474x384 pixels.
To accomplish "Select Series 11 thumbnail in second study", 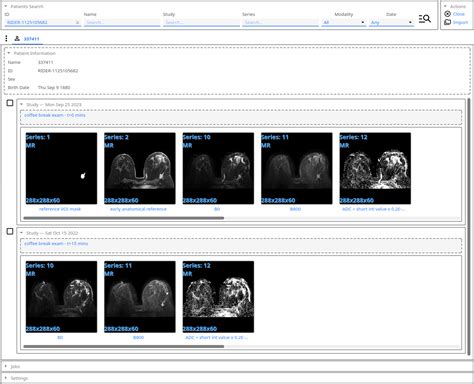I will 140,297.
